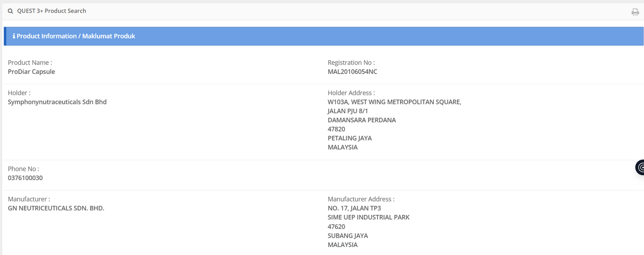Image resolution: width=644 pixels, height=255 pixels.
Task: Click holder name Symphonynutraceuticals Sdn Bhd
Action: click(57, 102)
